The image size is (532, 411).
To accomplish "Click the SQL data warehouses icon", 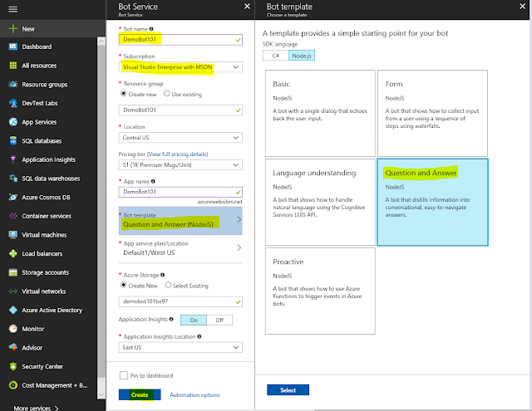I will click(13, 179).
